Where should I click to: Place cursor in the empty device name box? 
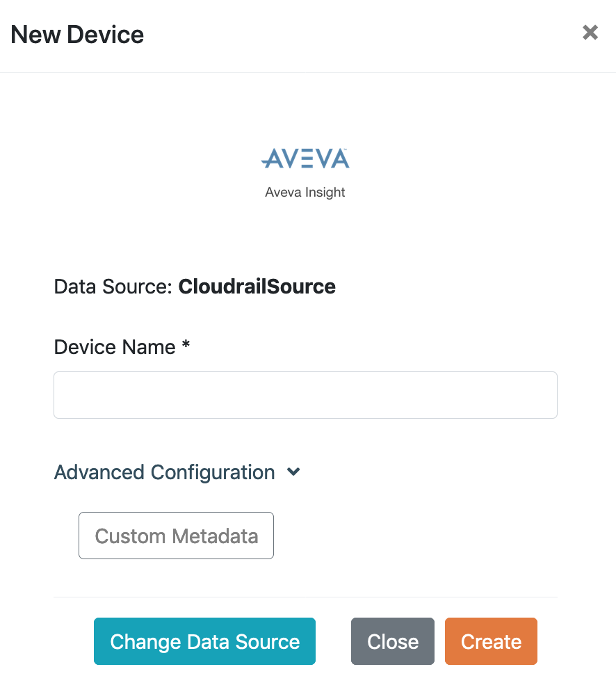[305, 395]
